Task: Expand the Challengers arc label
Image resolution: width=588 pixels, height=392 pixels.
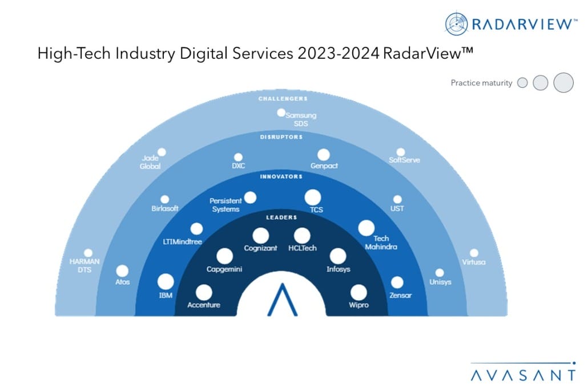Action: pyautogui.click(x=282, y=98)
